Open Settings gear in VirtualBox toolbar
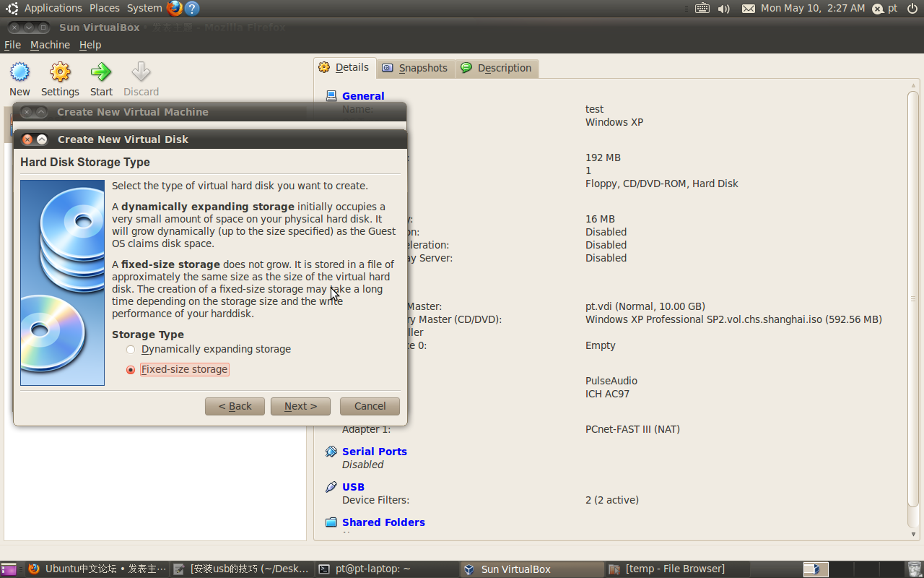The width and height of the screenshot is (924, 578). click(x=60, y=72)
